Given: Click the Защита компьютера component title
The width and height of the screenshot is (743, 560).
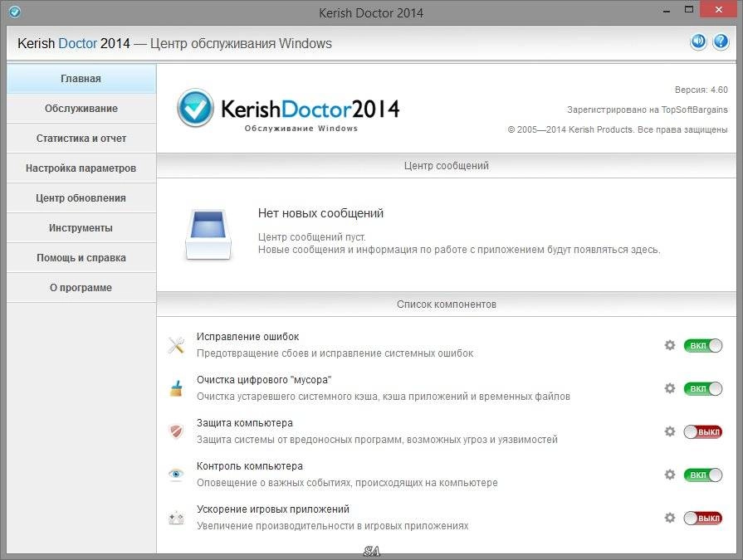Looking at the screenshot, I should pyautogui.click(x=245, y=423).
